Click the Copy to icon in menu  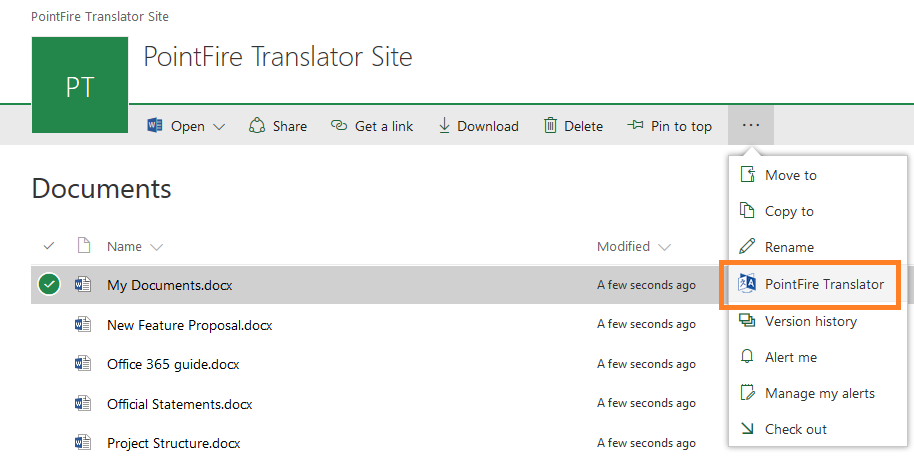pos(747,211)
